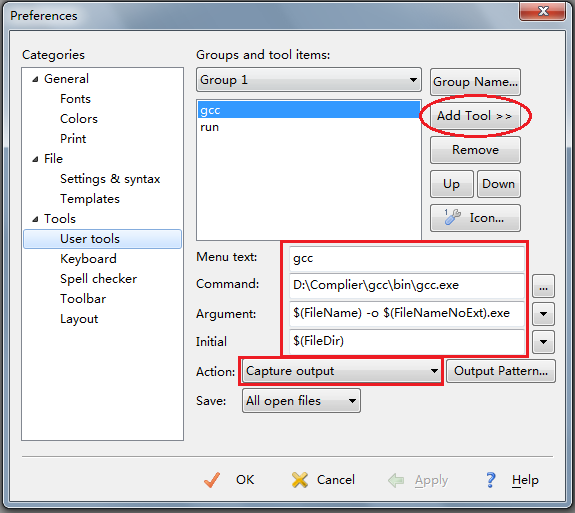Open the Layout category
The image size is (575, 513).
click(79, 319)
